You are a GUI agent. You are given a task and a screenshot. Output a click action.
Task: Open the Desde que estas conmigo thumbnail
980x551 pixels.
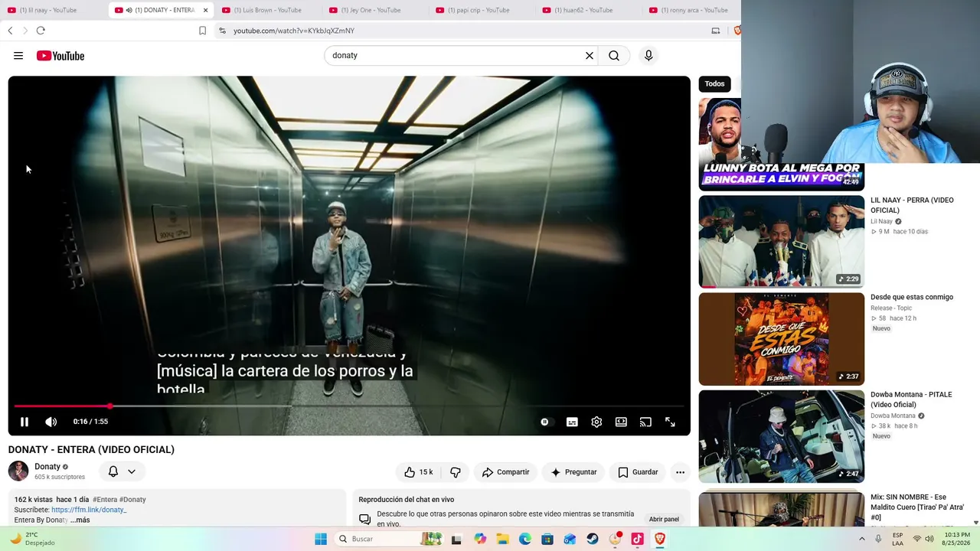(781, 339)
